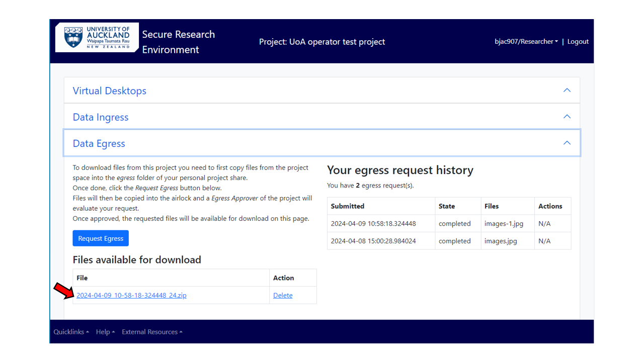Select the 2024-04-09 10:58:18.324448 submitted cell
Image resolution: width=644 pixels, height=362 pixels.
tap(381, 223)
